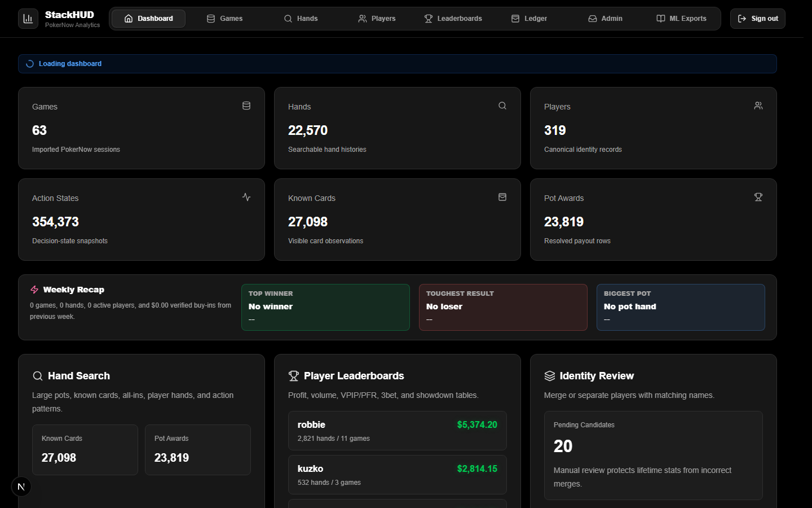Click the magnifier icon beside Hand Search
The image size is (812, 508).
tap(38, 376)
